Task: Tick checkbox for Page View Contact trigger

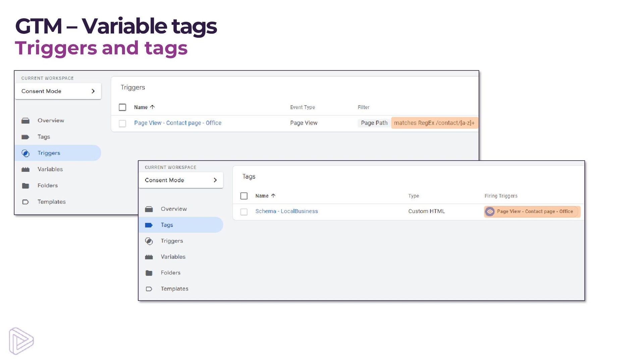Action: click(122, 123)
